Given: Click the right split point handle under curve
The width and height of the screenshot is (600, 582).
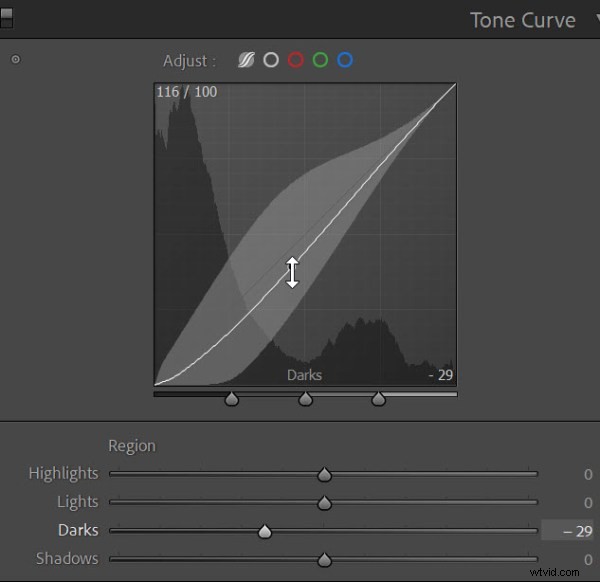Looking at the screenshot, I should tap(378, 399).
